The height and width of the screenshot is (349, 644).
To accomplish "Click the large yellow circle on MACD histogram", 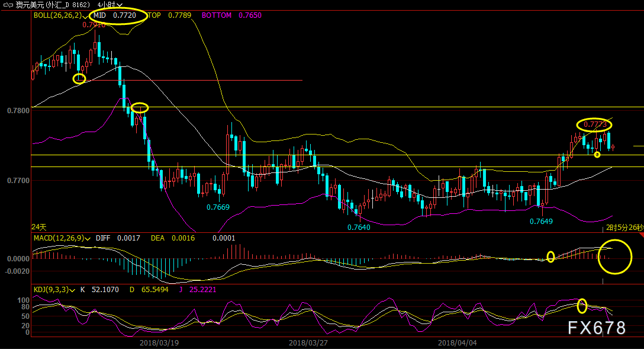I will (615, 257).
